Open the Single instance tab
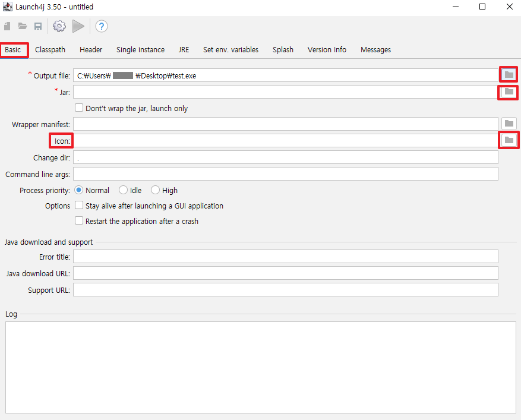521x420 pixels. (141, 50)
